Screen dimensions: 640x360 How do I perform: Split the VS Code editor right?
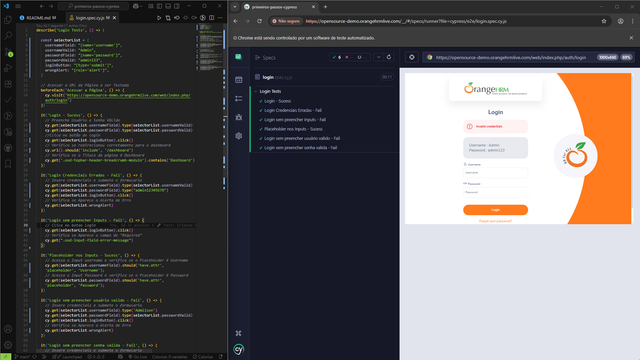click(x=211, y=18)
